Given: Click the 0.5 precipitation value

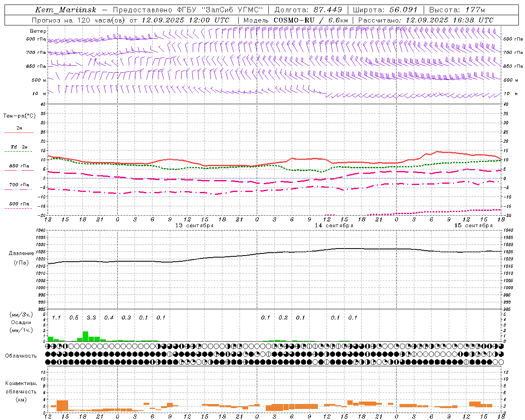Looking at the screenshot, I should [74, 318].
